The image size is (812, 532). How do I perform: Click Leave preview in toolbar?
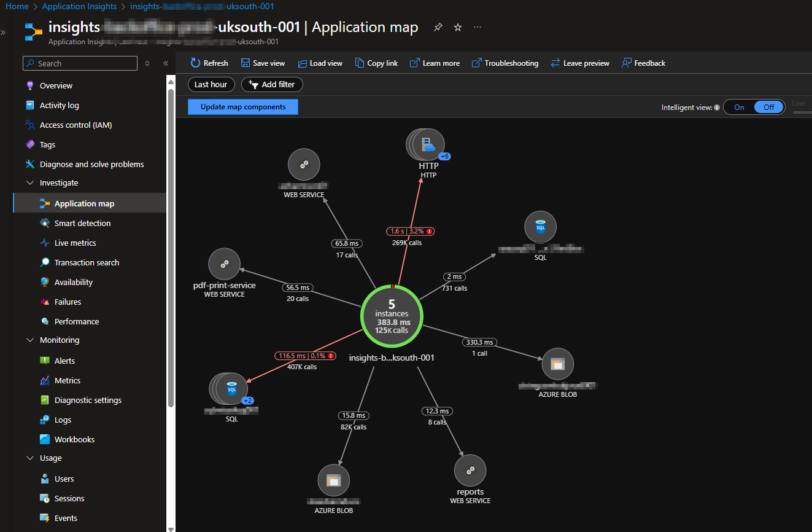[580, 63]
